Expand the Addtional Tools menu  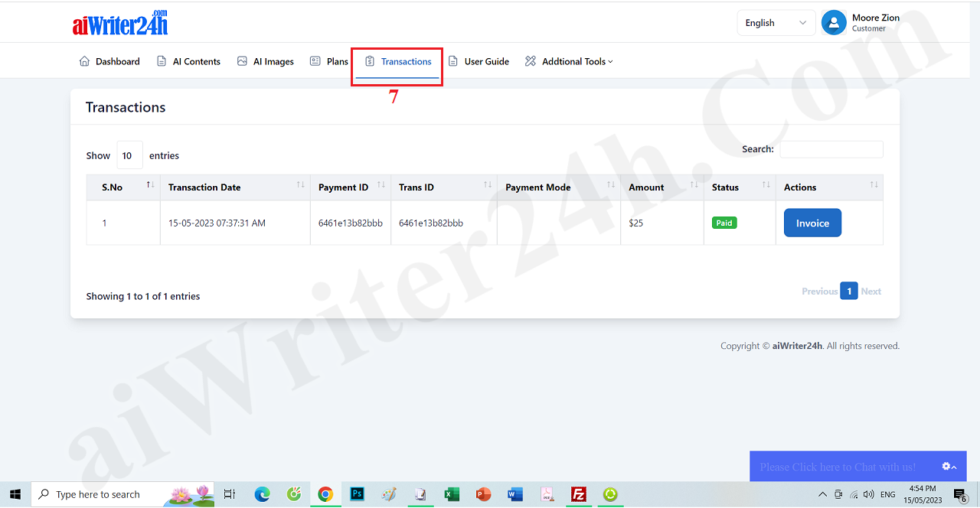pyautogui.click(x=569, y=61)
